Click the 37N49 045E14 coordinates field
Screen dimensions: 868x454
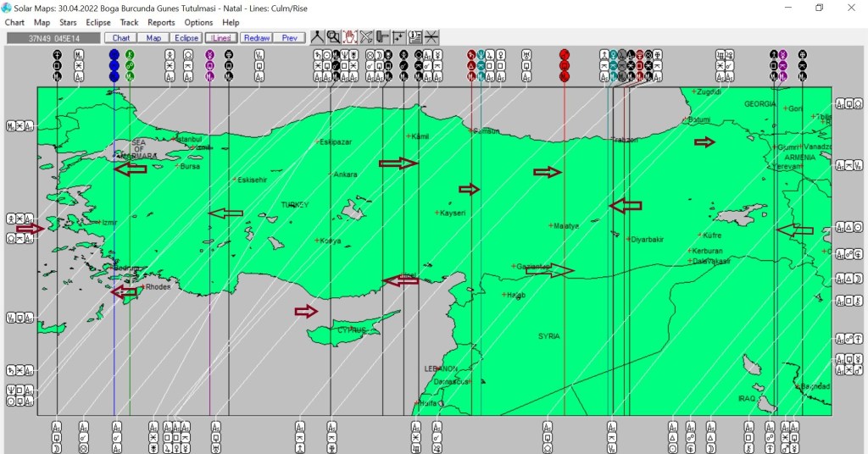(x=53, y=38)
